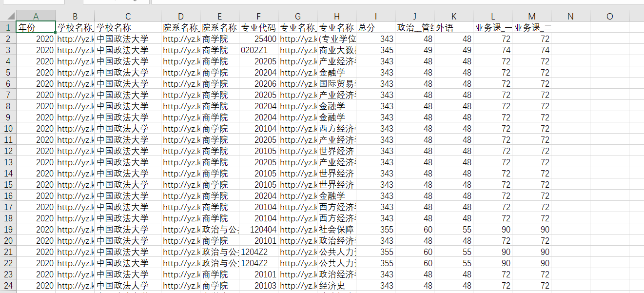The width and height of the screenshot is (644, 293).
Task: Select row 3 header number
Action: (8, 50)
